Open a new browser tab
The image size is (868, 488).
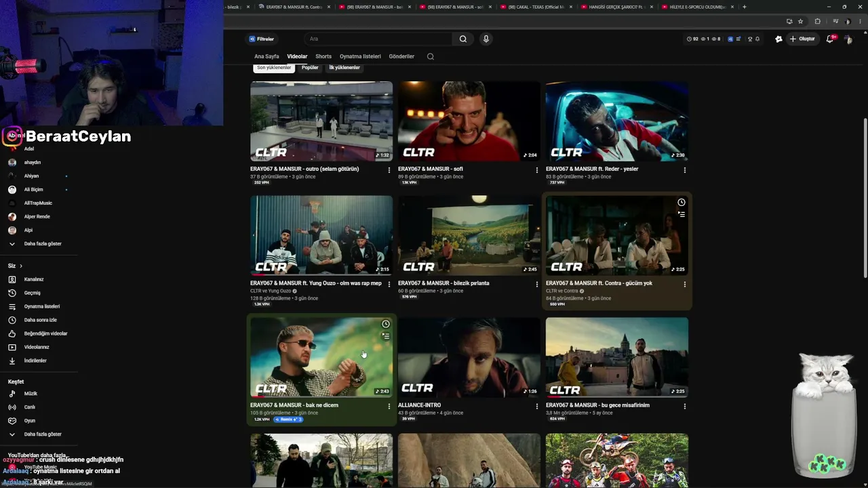tap(744, 7)
